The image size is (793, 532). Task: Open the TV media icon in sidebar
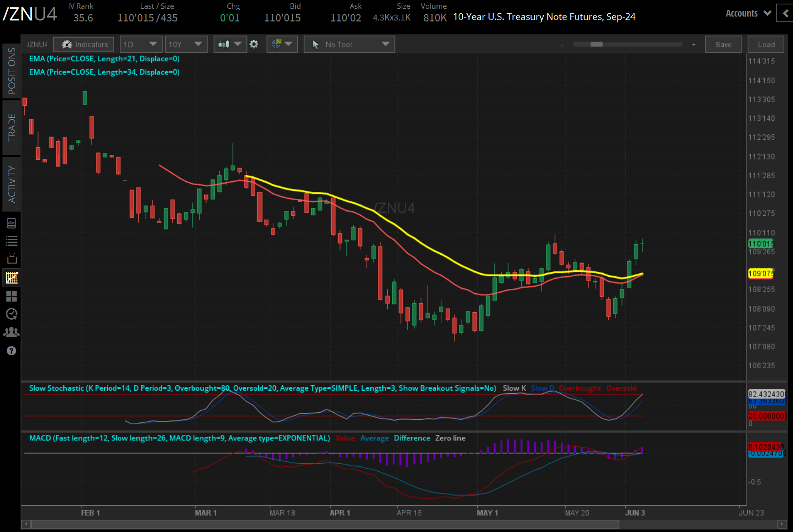[12, 259]
